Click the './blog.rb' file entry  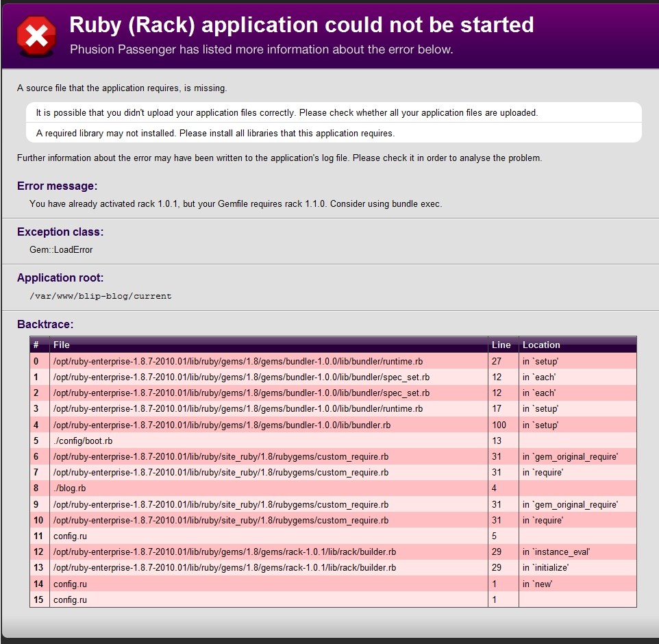(x=69, y=488)
